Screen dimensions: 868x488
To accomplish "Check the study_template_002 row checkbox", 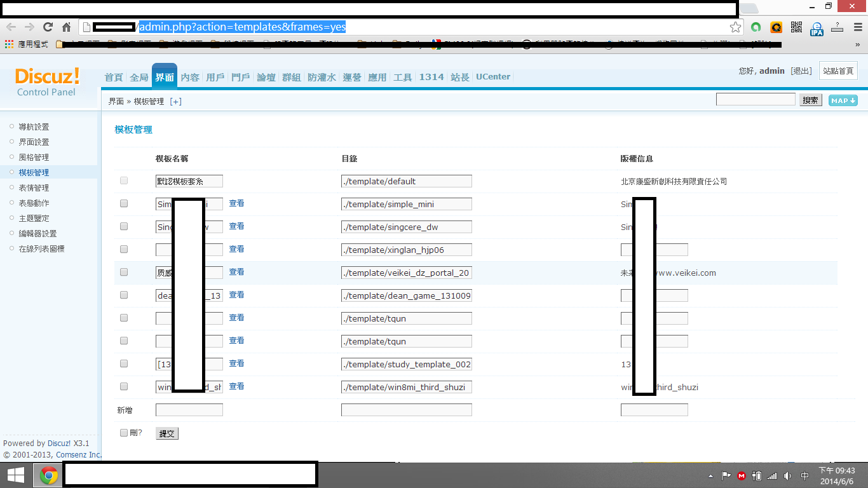I will pos(124,363).
